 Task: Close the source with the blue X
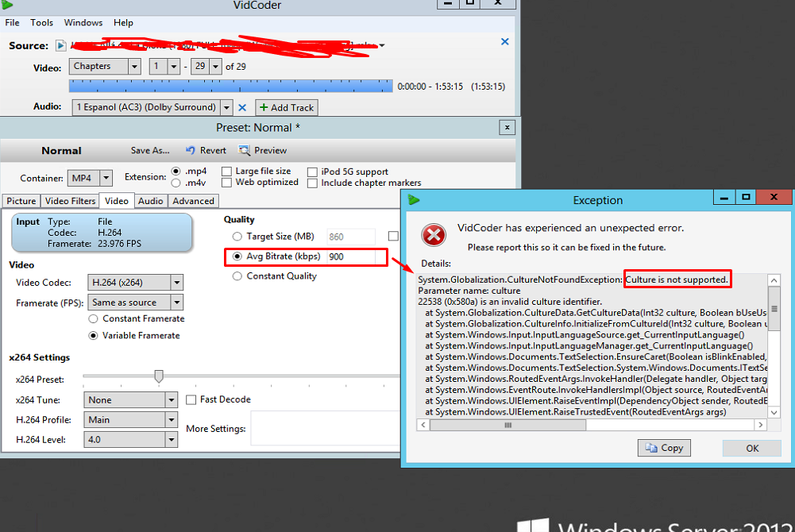(x=505, y=41)
